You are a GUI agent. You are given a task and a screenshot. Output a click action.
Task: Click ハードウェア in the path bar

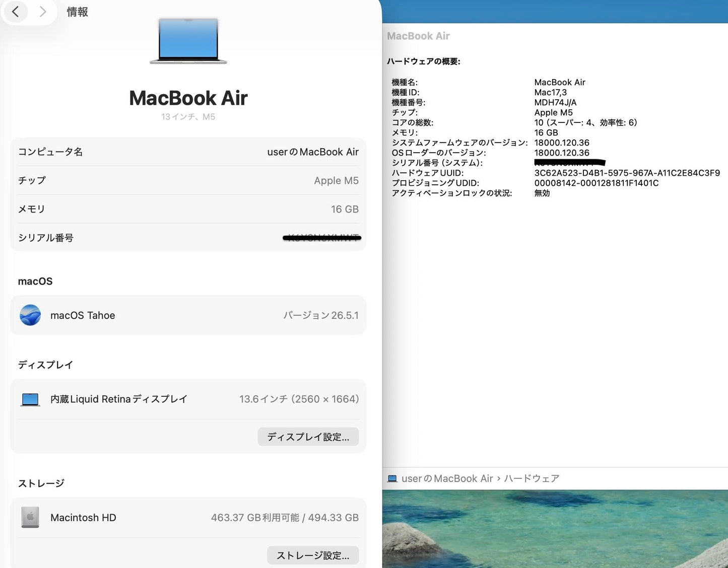pos(532,478)
